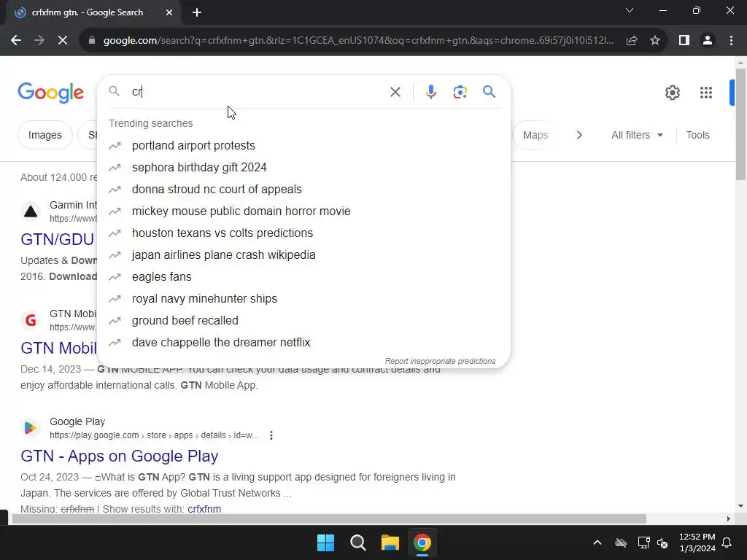
Task: Choose suggestion japan airlines plane crash wikipedia
Action: (303, 255)
